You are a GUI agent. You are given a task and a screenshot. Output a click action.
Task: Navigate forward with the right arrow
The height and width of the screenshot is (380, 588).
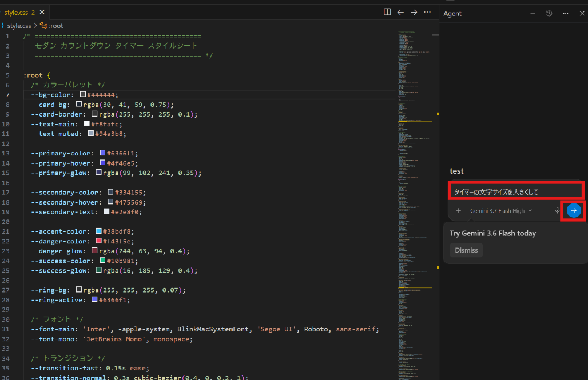(414, 12)
